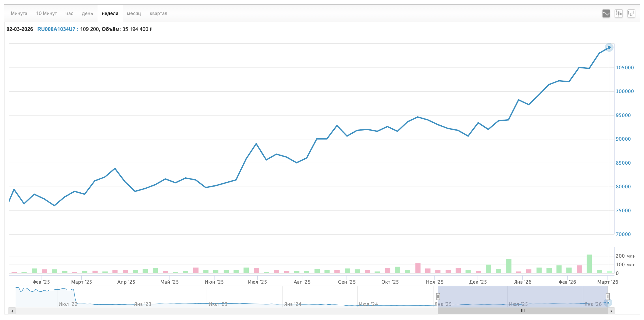The height and width of the screenshot is (320, 644).
Task: Switch to the месяц interval tab
Action: coord(134,13)
